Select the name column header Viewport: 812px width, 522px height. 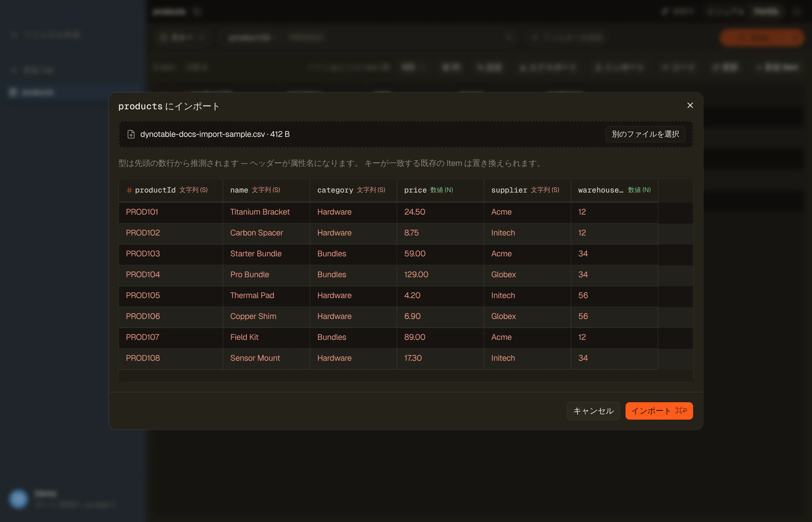click(x=267, y=190)
